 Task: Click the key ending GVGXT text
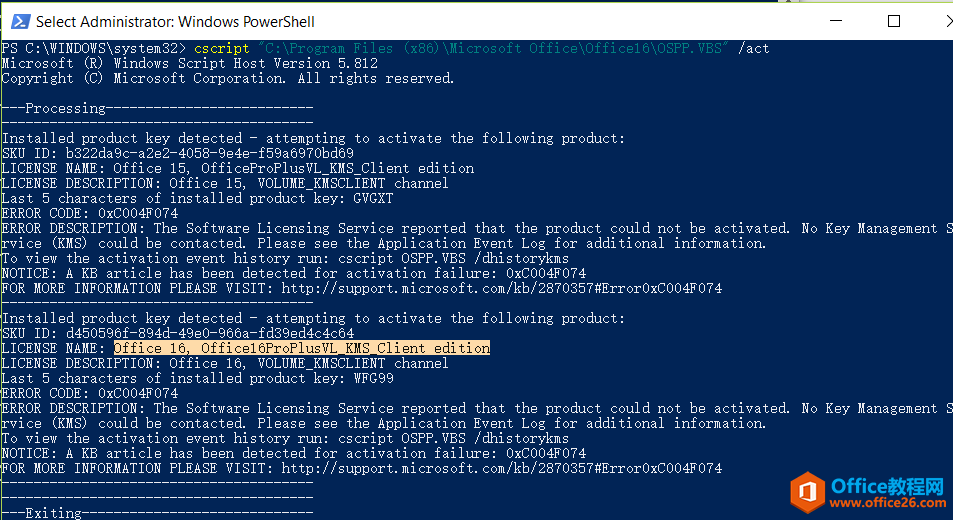pyautogui.click(x=373, y=199)
